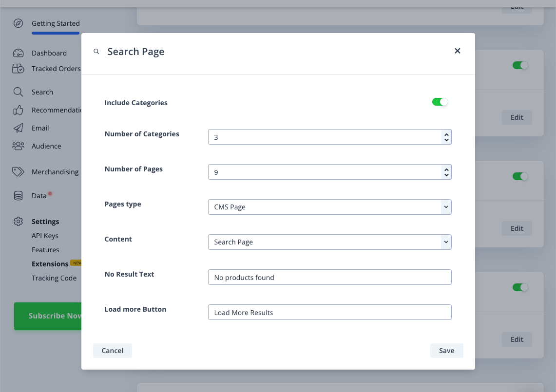Cancel the Search Page dialog
The height and width of the screenshot is (392, 556).
[112, 351]
